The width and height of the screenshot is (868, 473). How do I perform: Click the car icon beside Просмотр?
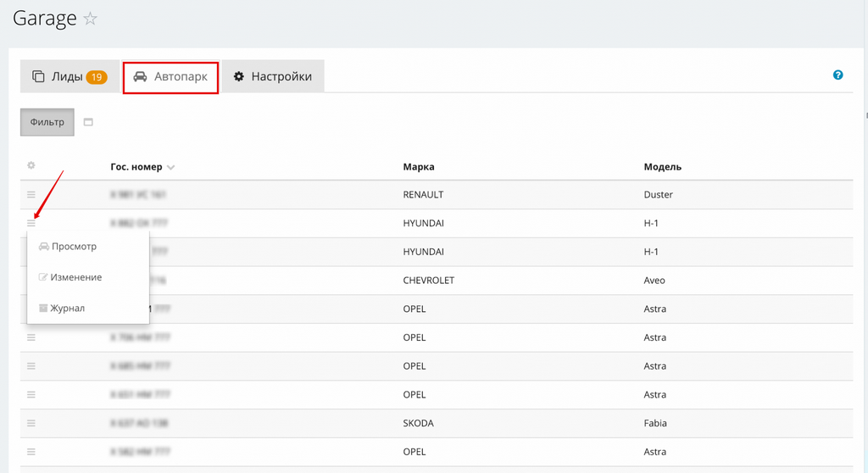pos(44,246)
